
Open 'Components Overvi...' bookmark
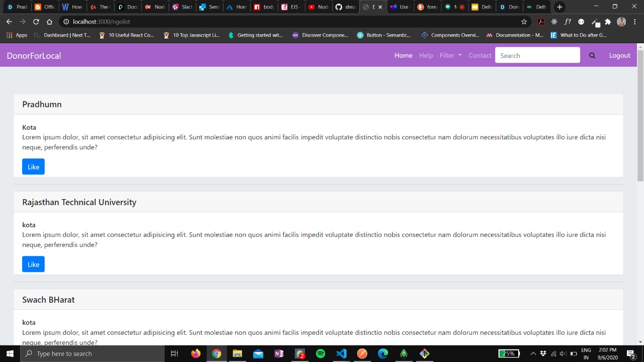coord(450,35)
